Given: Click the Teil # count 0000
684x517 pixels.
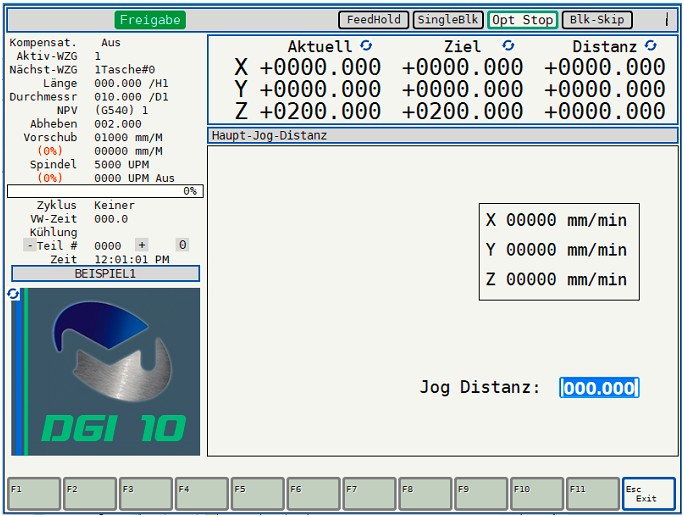Looking at the screenshot, I should 108,246.
